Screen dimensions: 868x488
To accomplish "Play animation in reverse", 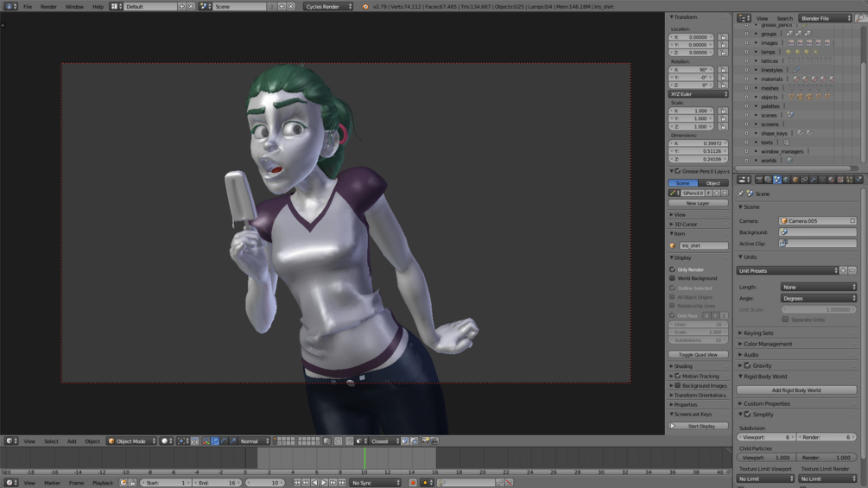I will pyautogui.click(x=315, y=483).
